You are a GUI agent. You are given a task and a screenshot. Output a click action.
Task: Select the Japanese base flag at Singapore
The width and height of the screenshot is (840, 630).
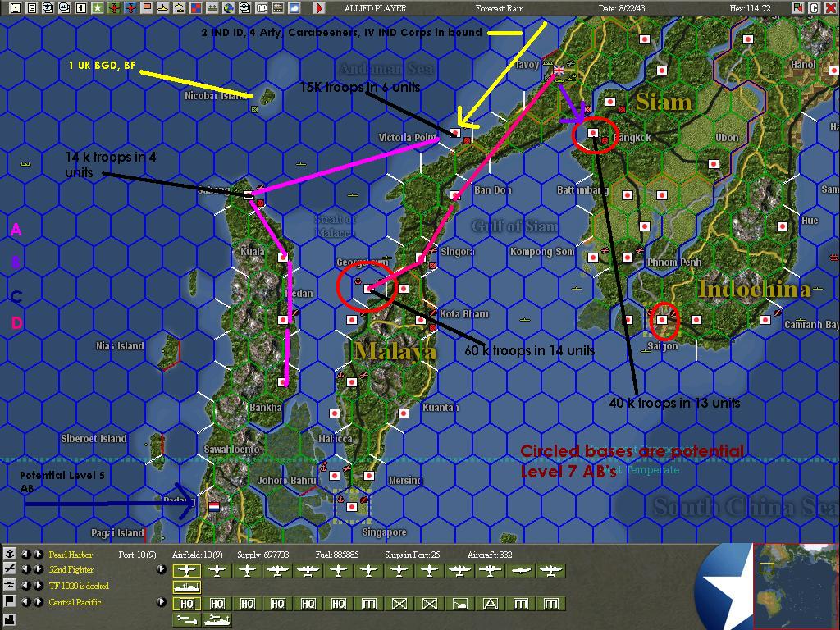coord(352,506)
